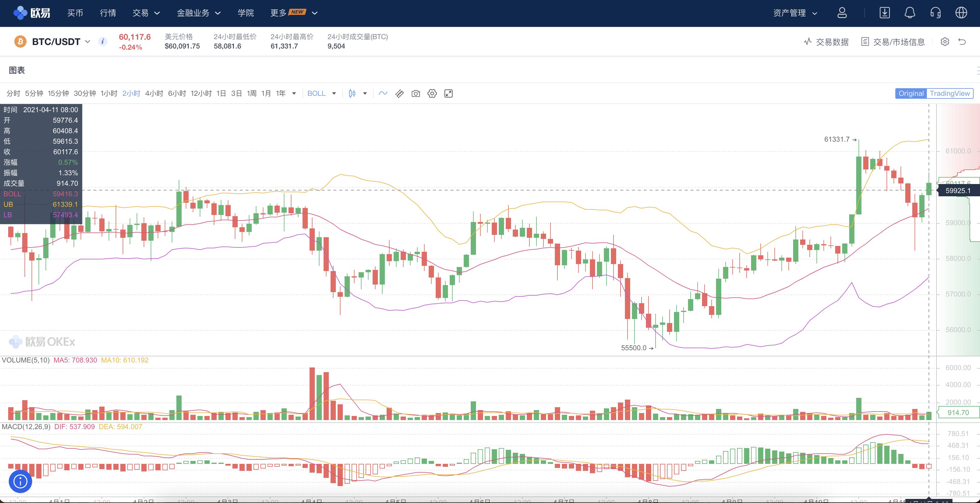Click the candlestick chart type icon
The height and width of the screenshot is (503, 980).
pos(352,93)
